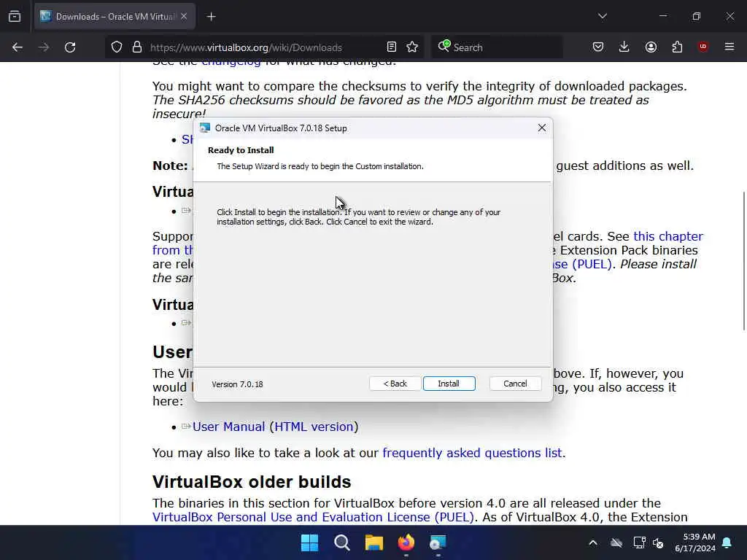Close the Downloads browser tab

point(184,16)
